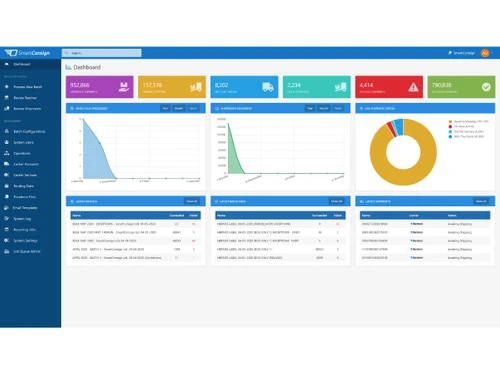Click the Latest Batches panel header icon
The image size is (500, 375).
(72, 202)
